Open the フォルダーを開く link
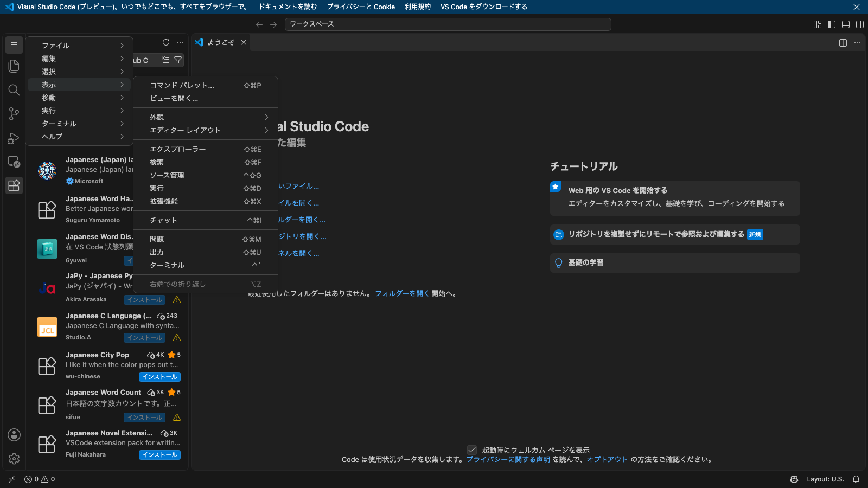The height and width of the screenshot is (488, 868). pos(402,293)
